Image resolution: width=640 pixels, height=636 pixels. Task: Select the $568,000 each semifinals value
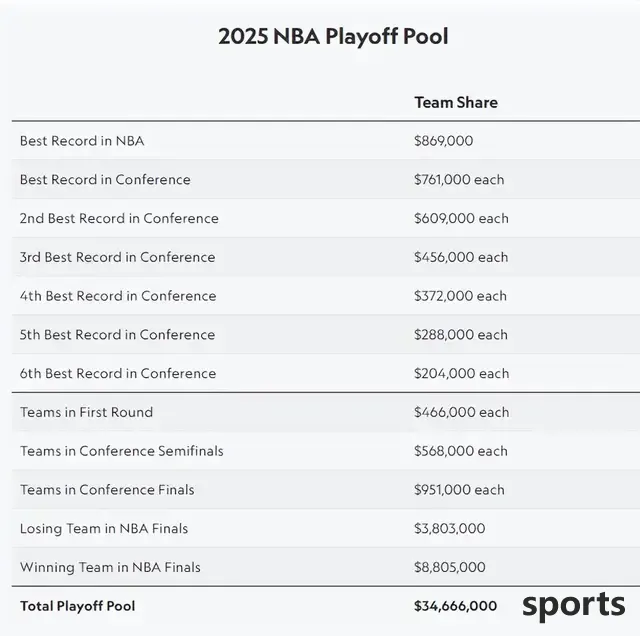(x=460, y=451)
